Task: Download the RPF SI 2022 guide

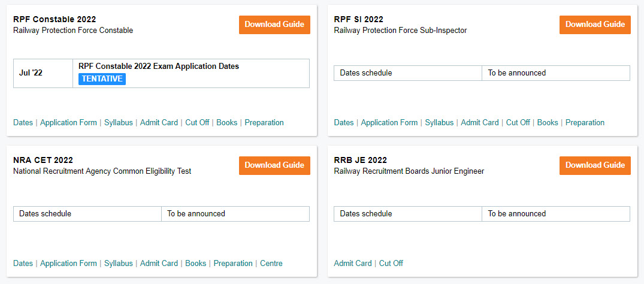Action: [x=595, y=25]
